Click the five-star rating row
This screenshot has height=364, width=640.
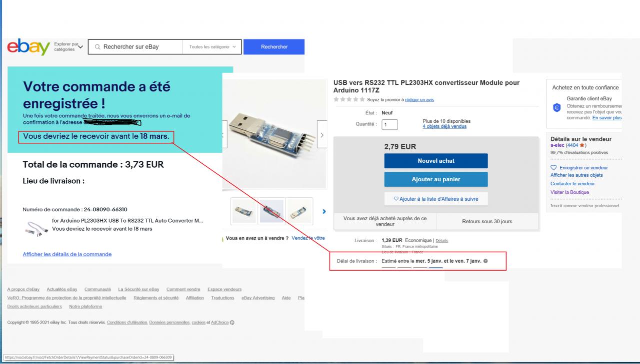click(349, 99)
